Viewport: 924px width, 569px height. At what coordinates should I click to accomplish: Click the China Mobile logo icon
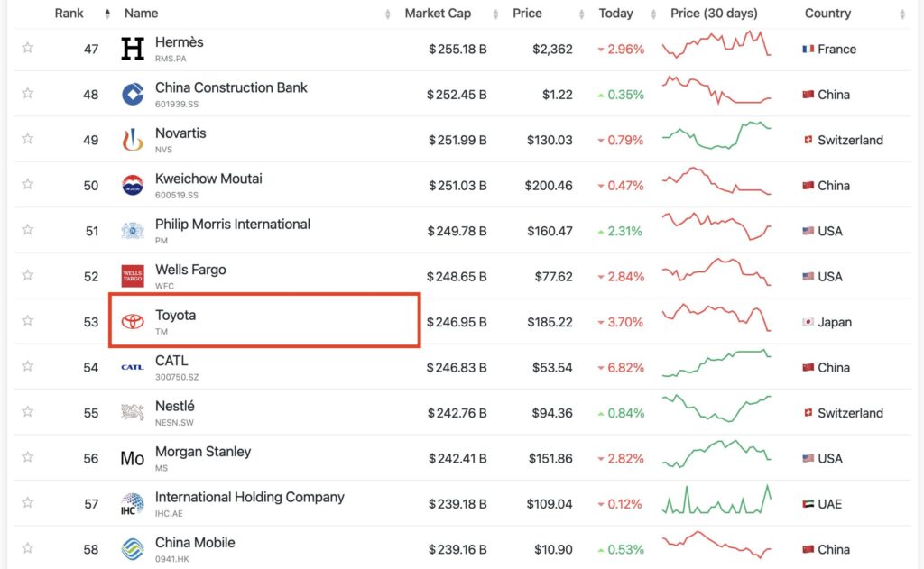(x=133, y=549)
